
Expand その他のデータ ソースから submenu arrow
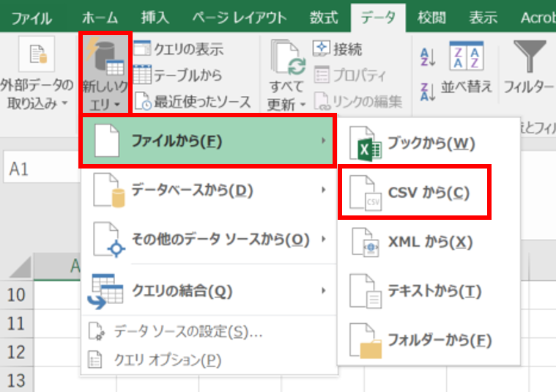[x=323, y=239]
